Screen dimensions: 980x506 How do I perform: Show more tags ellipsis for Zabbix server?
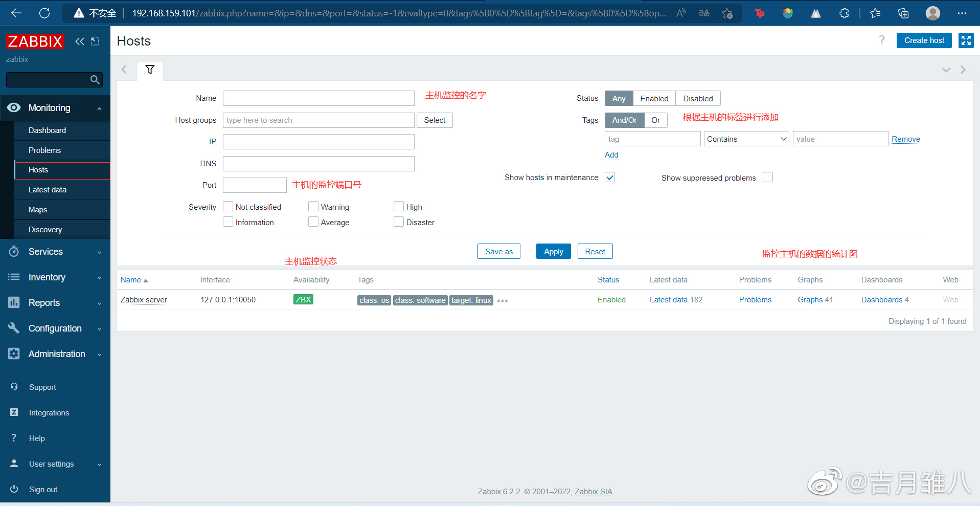tap(503, 301)
